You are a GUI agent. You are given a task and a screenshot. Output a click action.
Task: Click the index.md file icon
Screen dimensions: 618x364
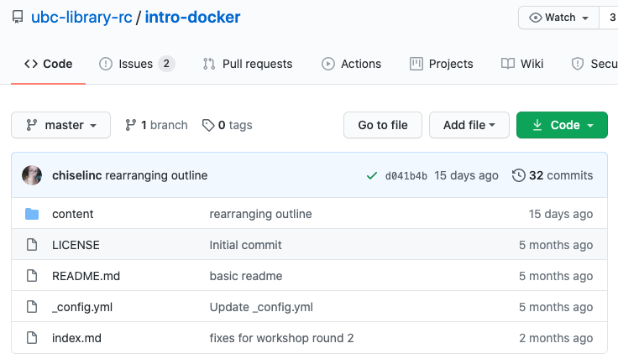(x=32, y=338)
